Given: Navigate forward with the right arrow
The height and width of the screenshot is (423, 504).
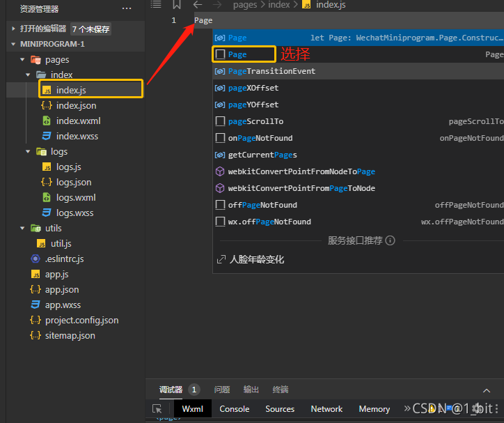Looking at the screenshot, I should (x=217, y=4).
